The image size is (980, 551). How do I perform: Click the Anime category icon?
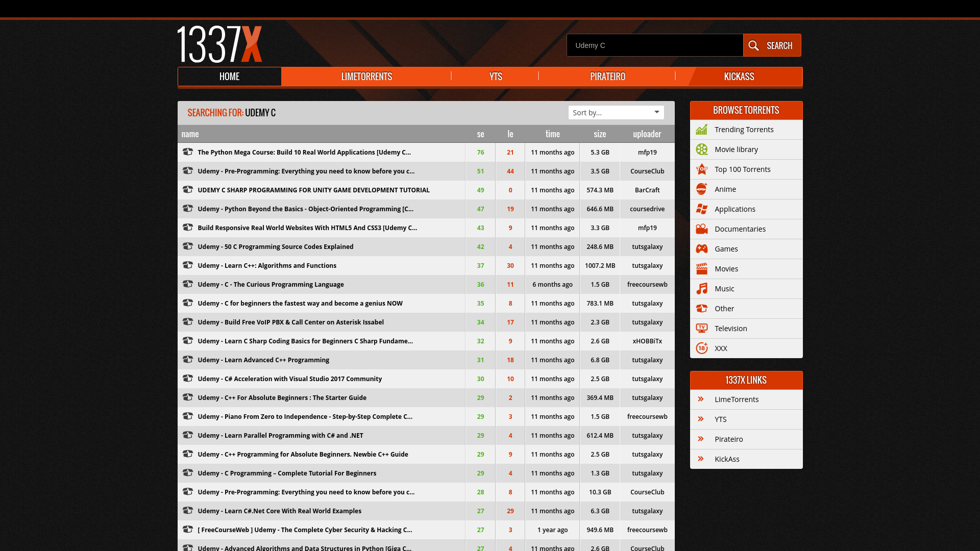702,189
